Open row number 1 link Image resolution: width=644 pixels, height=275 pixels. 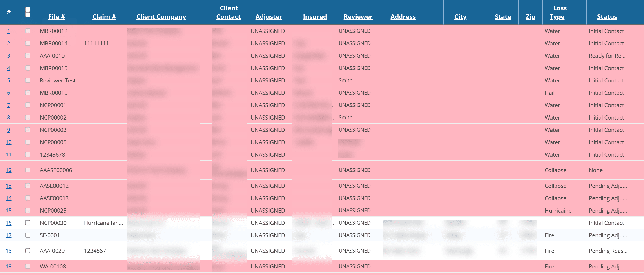tap(9, 31)
